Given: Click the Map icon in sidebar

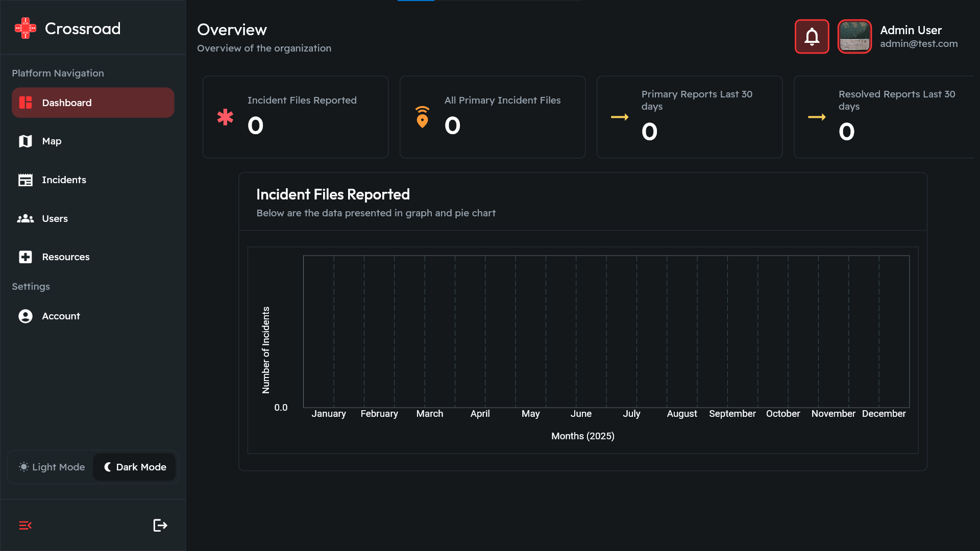Looking at the screenshot, I should pyautogui.click(x=25, y=141).
